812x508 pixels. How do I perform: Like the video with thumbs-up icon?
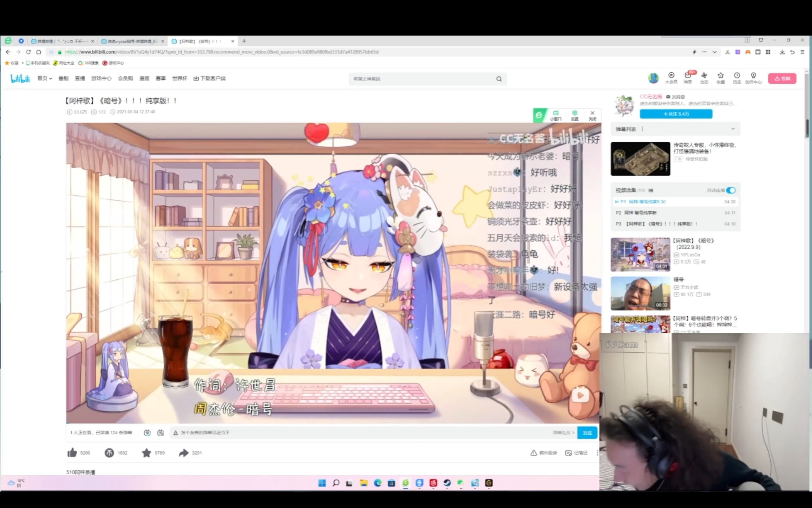click(x=72, y=452)
